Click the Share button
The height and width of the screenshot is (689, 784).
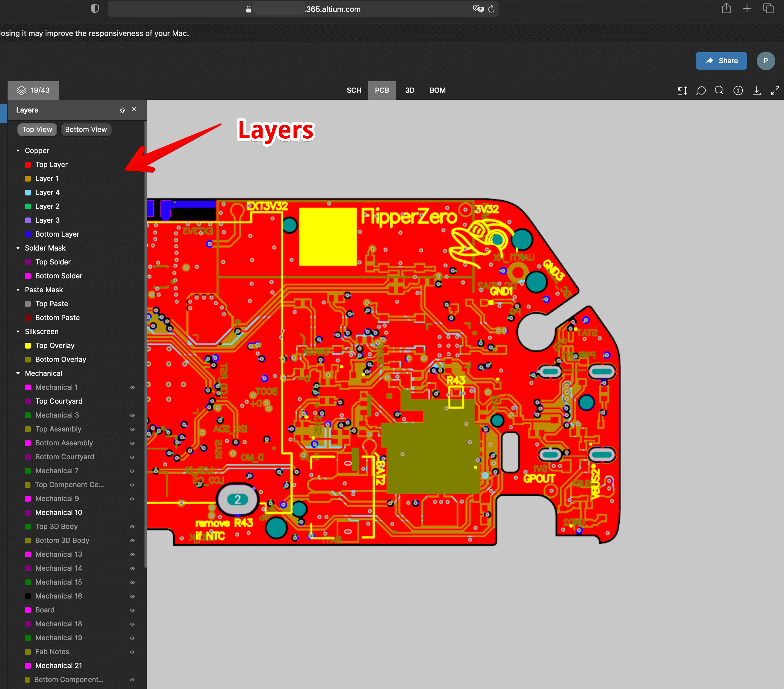(721, 61)
